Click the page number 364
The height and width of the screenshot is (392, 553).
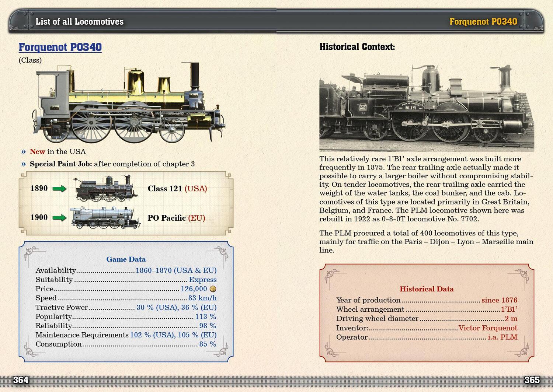point(21,380)
